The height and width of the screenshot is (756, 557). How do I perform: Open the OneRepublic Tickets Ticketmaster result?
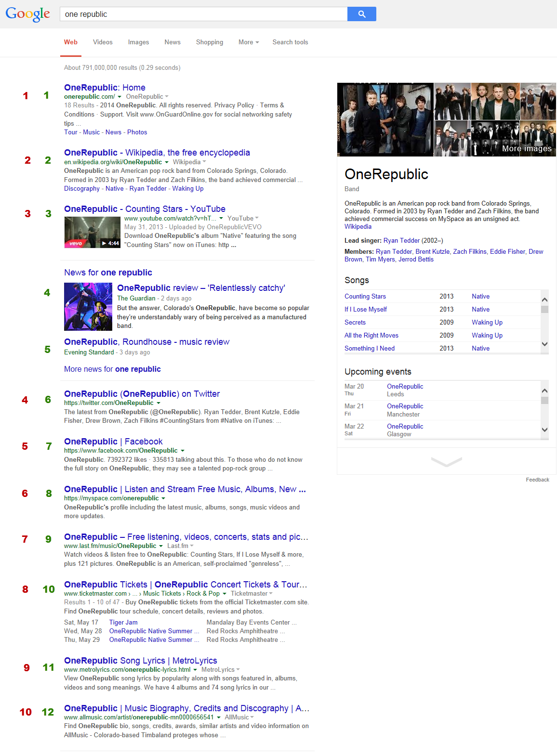(186, 585)
